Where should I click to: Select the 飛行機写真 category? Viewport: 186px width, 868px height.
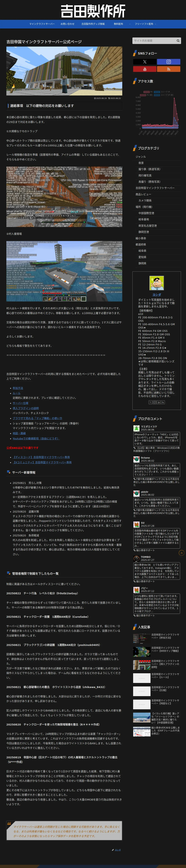coord(145,176)
